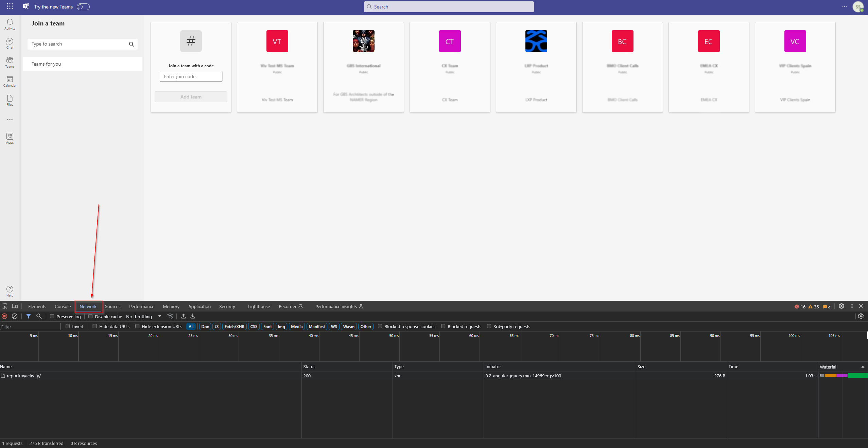This screenshot has height=448, width=868.
Task: Click the search magnifier in Join a team
Action: (132, 44)
